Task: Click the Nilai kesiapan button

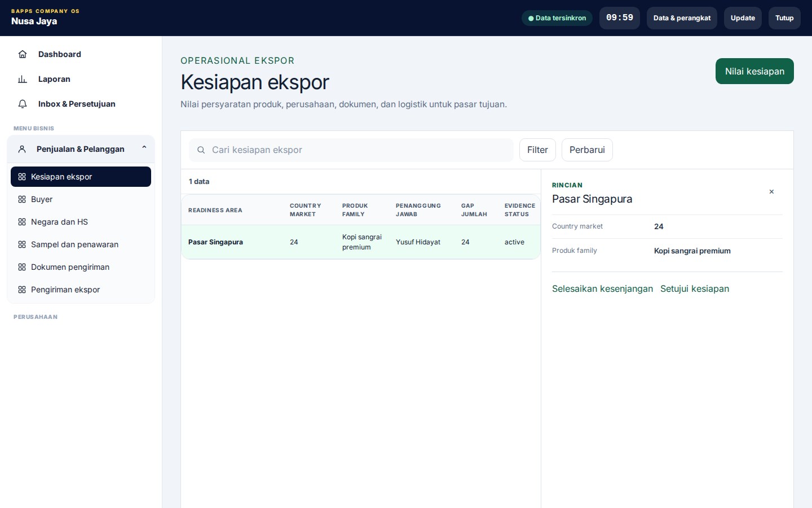Action: [x=754, y=71]
